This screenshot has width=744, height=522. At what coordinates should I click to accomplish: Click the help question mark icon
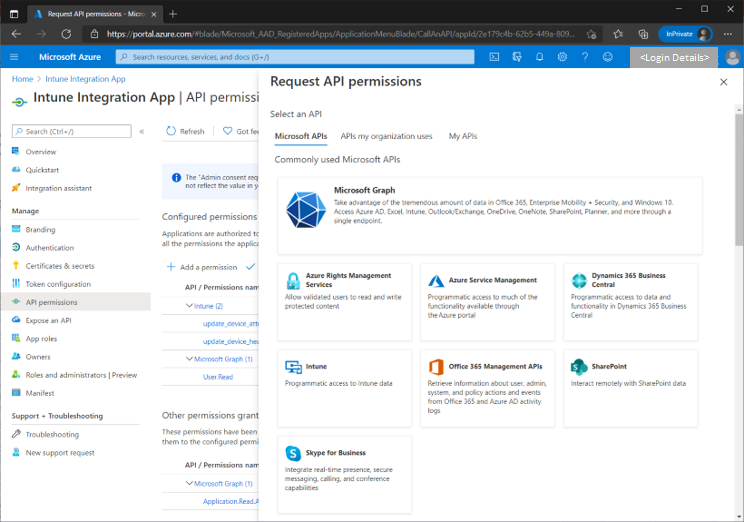click(x=585, y=57)
